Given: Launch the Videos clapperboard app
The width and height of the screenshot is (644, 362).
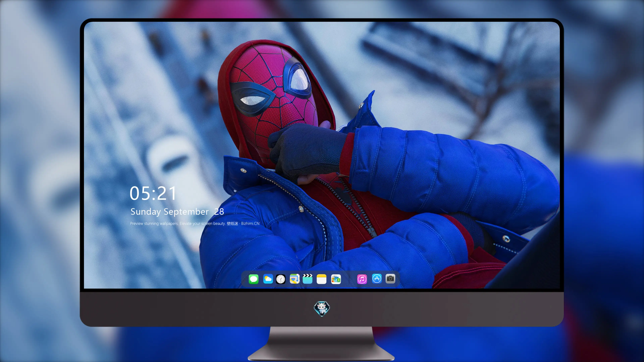Looking at the screenshot, I should [308, 279].
